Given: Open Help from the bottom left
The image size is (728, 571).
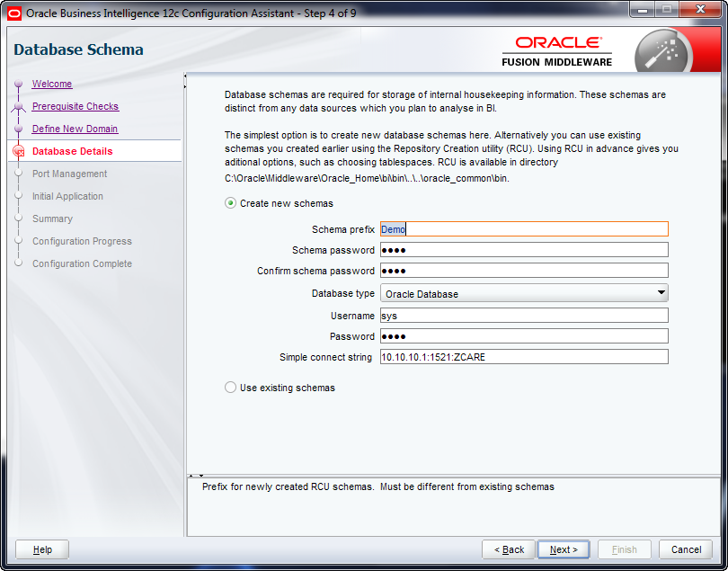Looking at the screenshot, I should click(x=41, y=549).
